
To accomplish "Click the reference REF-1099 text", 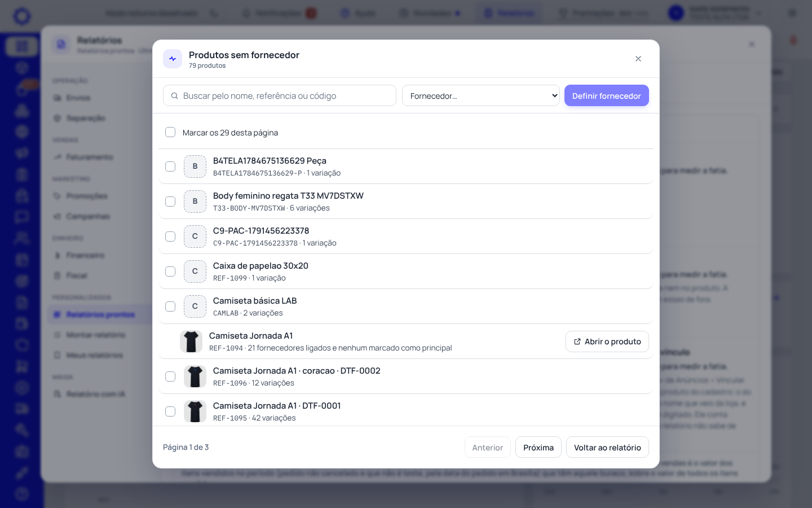I will click(x=230, y=278).
